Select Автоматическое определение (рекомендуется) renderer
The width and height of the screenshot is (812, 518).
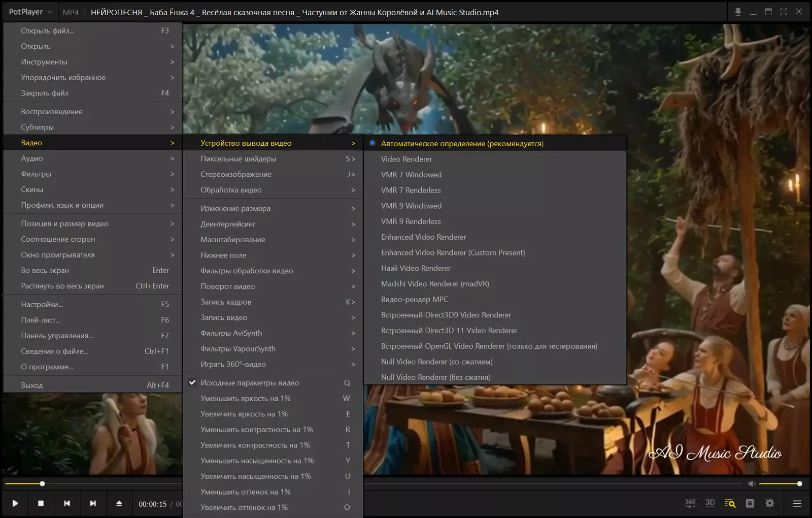coord(495,143)
